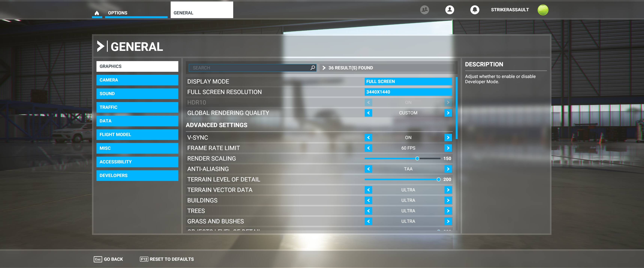The width and height of the screenshot is (644, 268).
Task: Open notifications bell icon
Action: point(474,10)
